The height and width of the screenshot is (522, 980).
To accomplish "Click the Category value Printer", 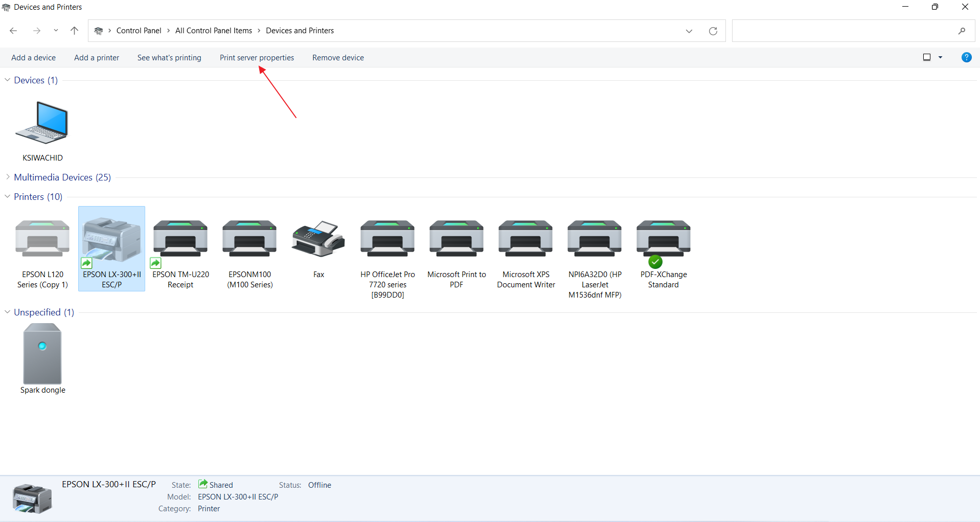I will tap(209, 509).
